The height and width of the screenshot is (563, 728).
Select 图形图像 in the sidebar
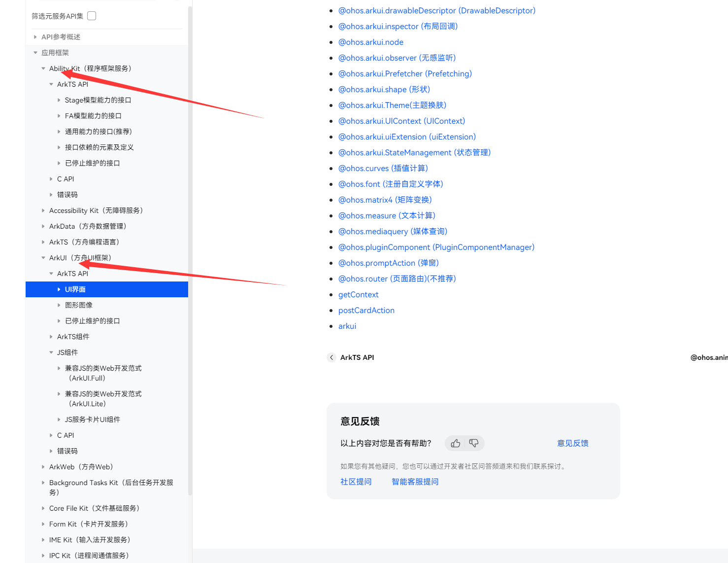(78, 305)
